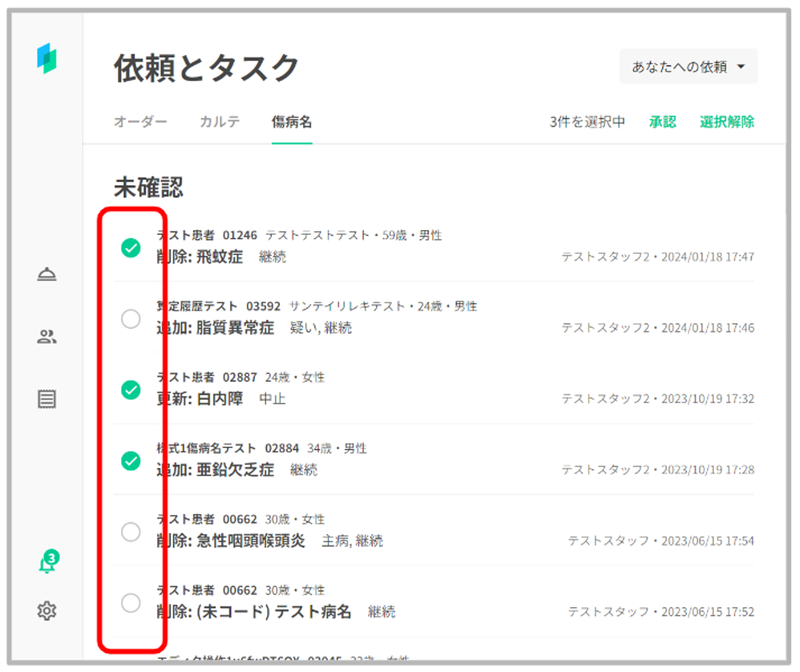Open the settings gear icon
Viewport: 800px width, 672px height.
tap(47, 611)
